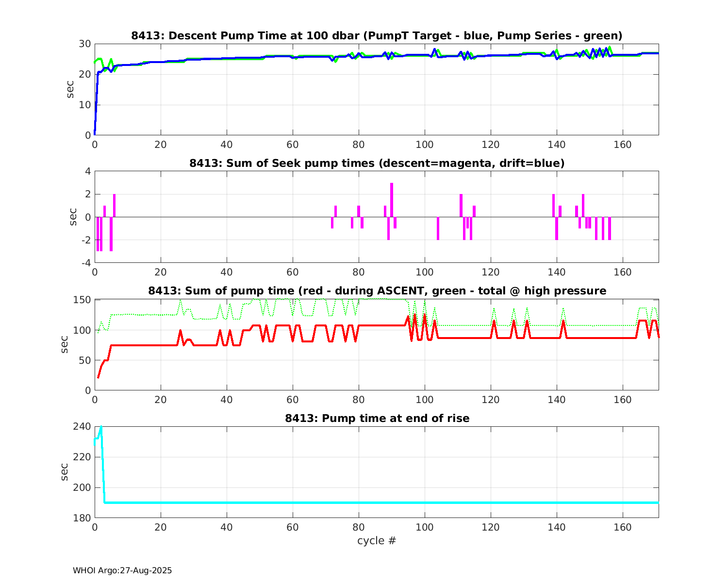Image resolution: width=728 pixels, height=582 pixels.
Task: Click the x-axis tick '160' under the top plot
Action: [623, 145]
